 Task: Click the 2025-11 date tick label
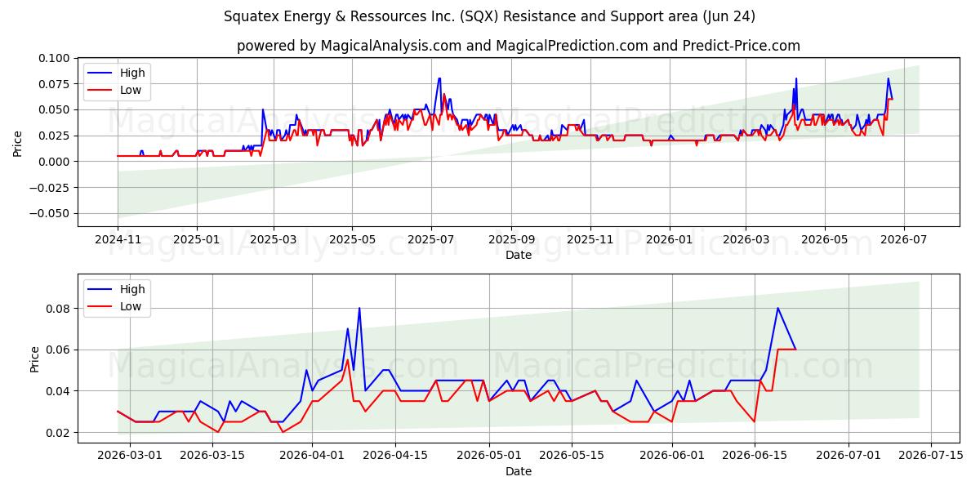tap(590, 240)
